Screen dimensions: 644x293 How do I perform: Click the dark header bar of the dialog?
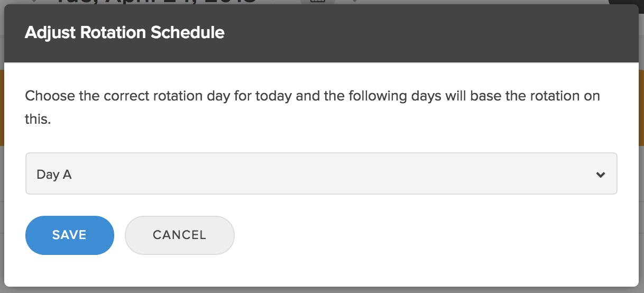tap(321, 33)
